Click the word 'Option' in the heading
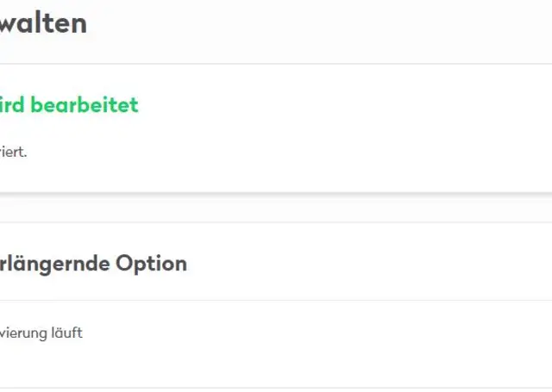552x392 pixels. pyautogui.click(x=152, y=263)
